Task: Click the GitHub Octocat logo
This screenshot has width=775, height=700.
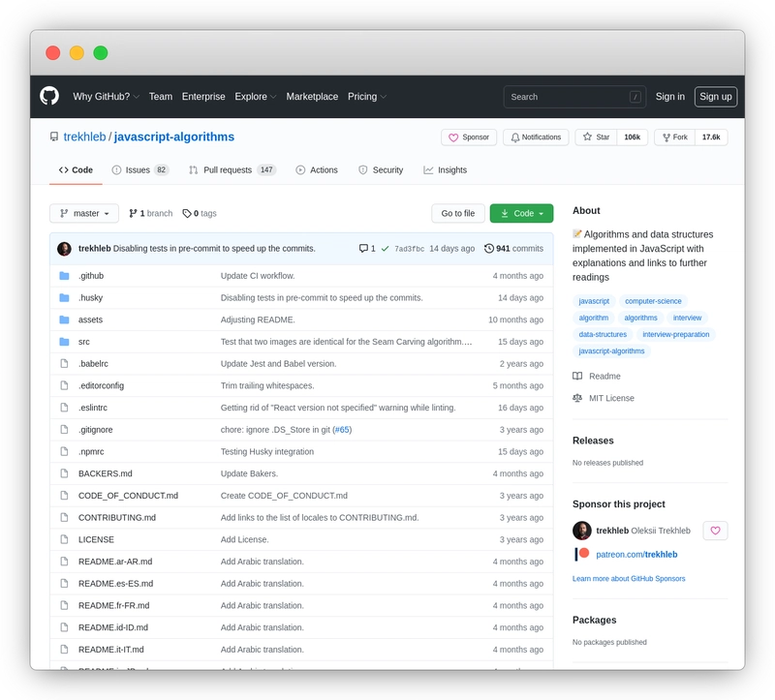Action: [x=49, y=96]
